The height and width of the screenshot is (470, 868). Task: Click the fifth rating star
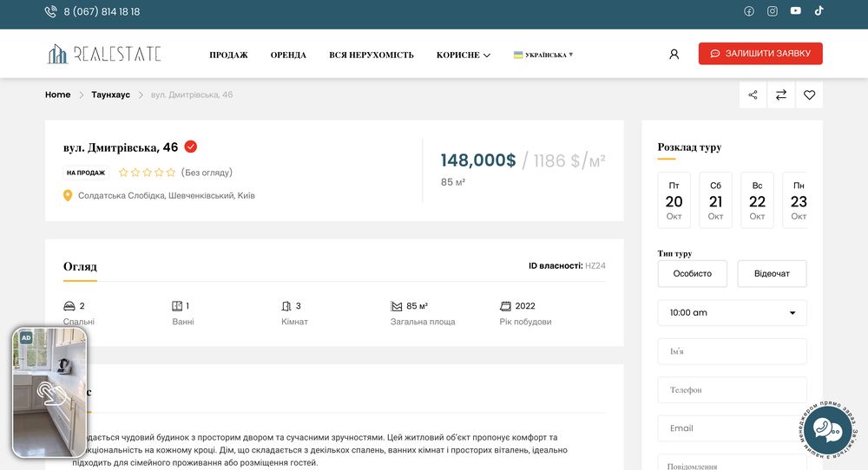point(170,173)
